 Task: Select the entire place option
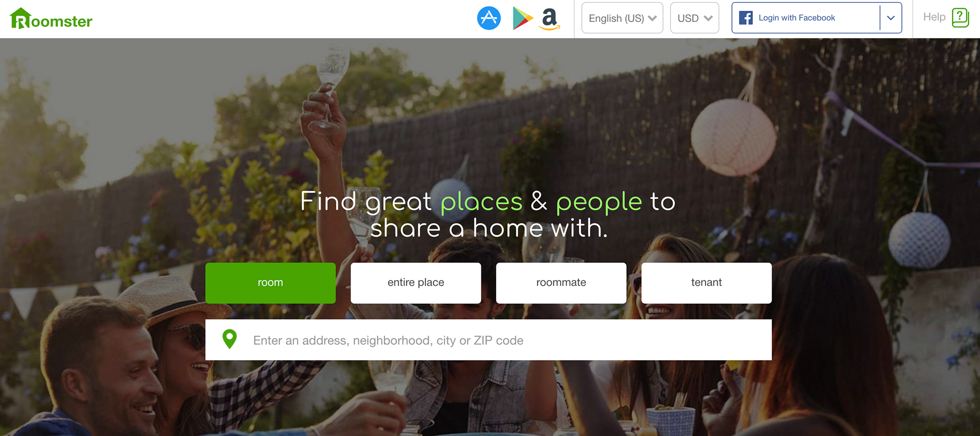(x=416, y=283)
